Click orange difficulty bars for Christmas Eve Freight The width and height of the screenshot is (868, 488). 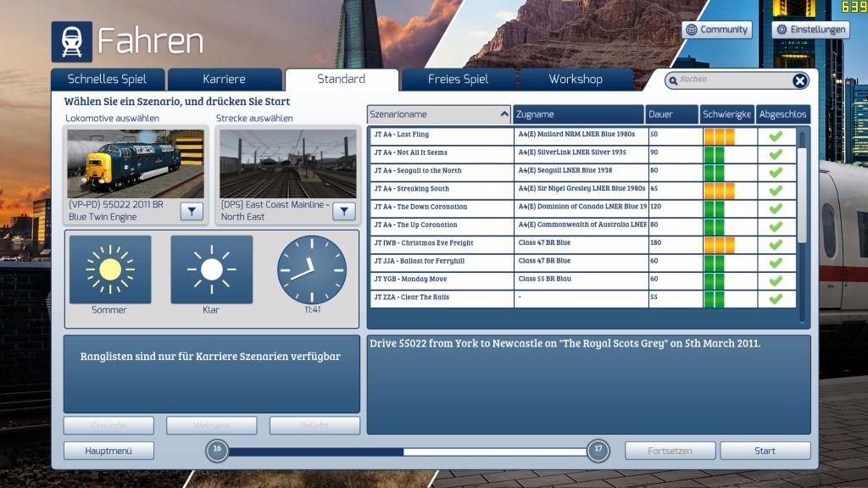click(x=719, y=245)
